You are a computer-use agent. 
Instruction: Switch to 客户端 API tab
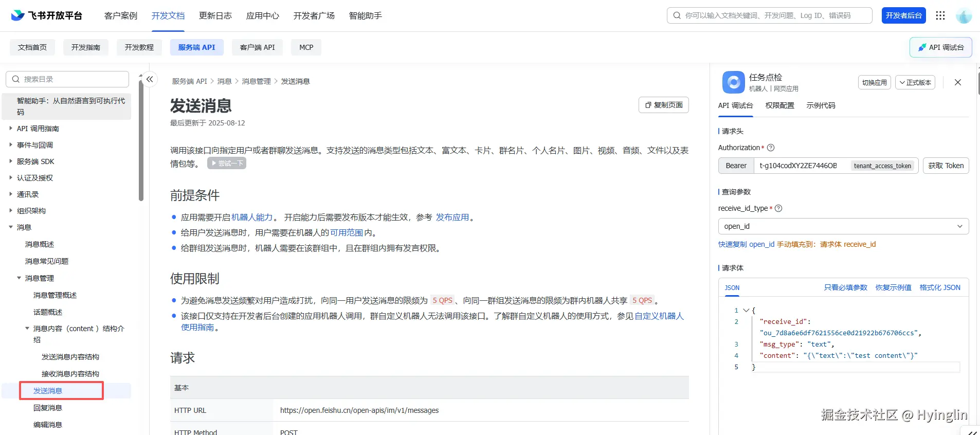[258, 47]
